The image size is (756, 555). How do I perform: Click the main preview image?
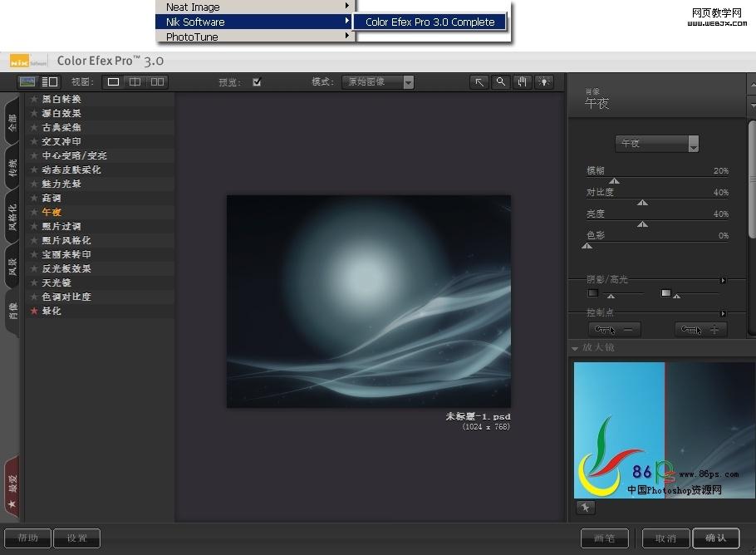point(369,302)
